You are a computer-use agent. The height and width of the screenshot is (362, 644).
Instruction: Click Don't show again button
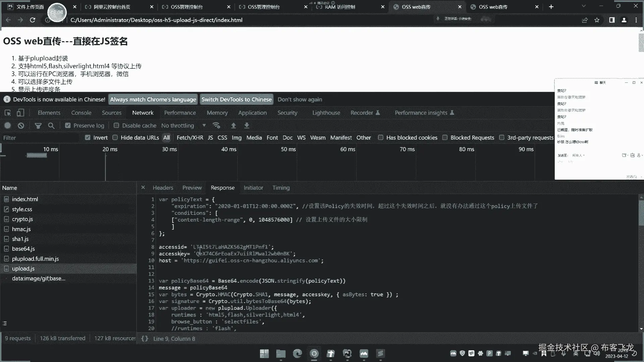pos(300,99)
